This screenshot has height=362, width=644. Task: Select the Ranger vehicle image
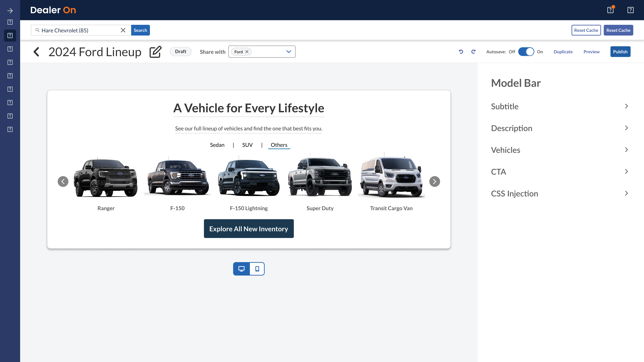pos(106,177)
